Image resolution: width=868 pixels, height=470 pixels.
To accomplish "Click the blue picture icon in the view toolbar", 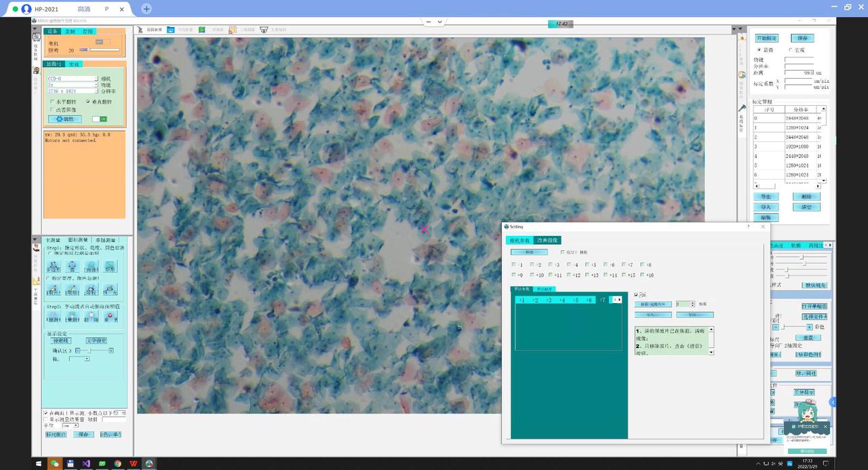I will click(171, 30).
